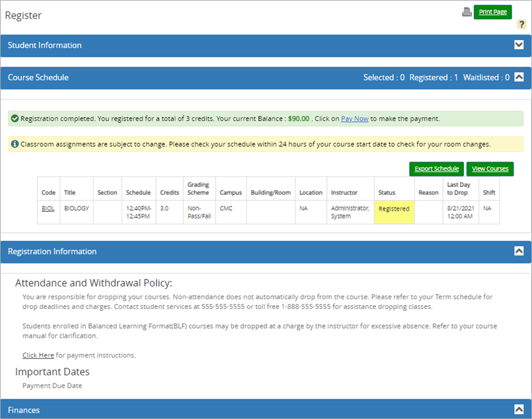
Task: Expand the Student Information section
Action: pyautogui.click(x=519, y=45)
